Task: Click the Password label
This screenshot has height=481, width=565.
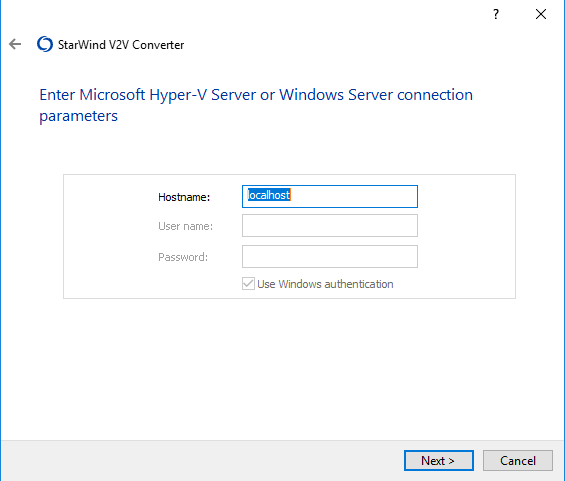Action: 183,257
